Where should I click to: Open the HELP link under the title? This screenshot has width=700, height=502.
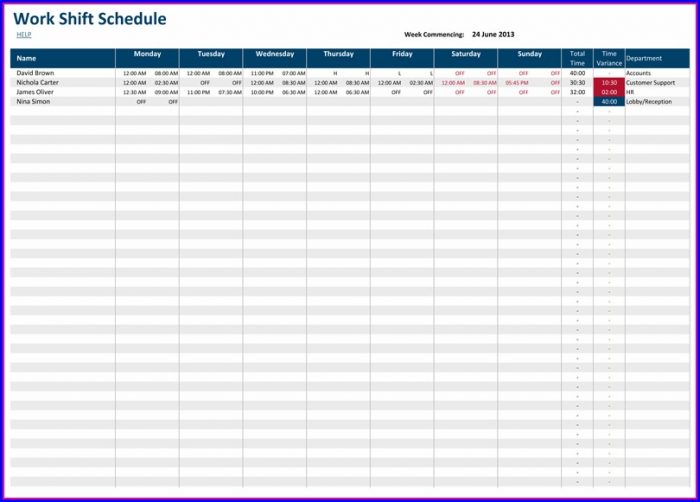(x=24, y=34)
